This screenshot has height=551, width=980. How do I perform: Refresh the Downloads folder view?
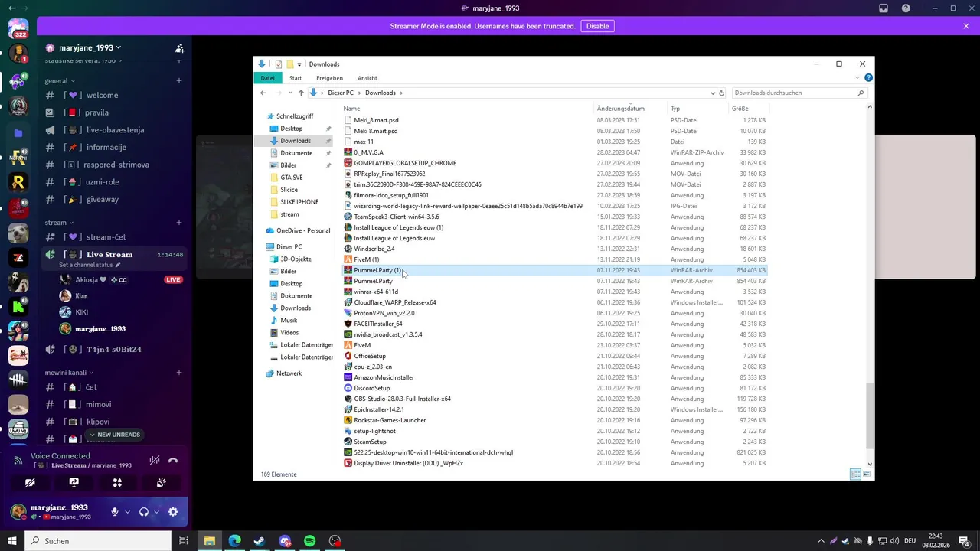tap(721, 93)
